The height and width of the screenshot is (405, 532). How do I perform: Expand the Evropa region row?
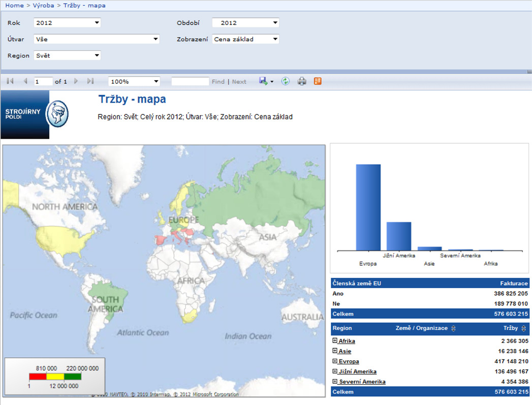[x=335, y=361]
